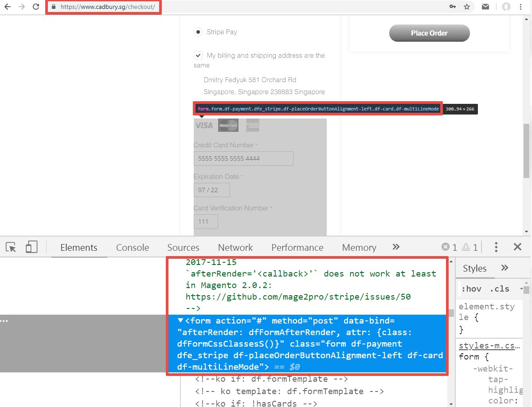Toggle the device toolbar icon in DevTools
This screenshot has height=407, width=532.
tap(31, 247)
